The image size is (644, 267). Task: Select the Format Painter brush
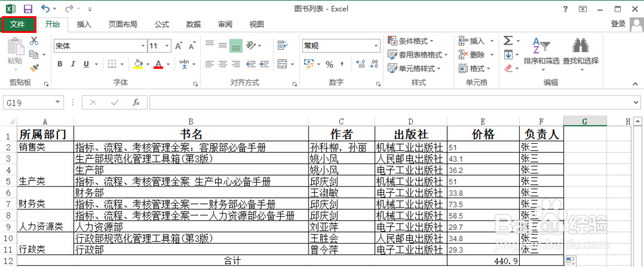coord(34,68)
